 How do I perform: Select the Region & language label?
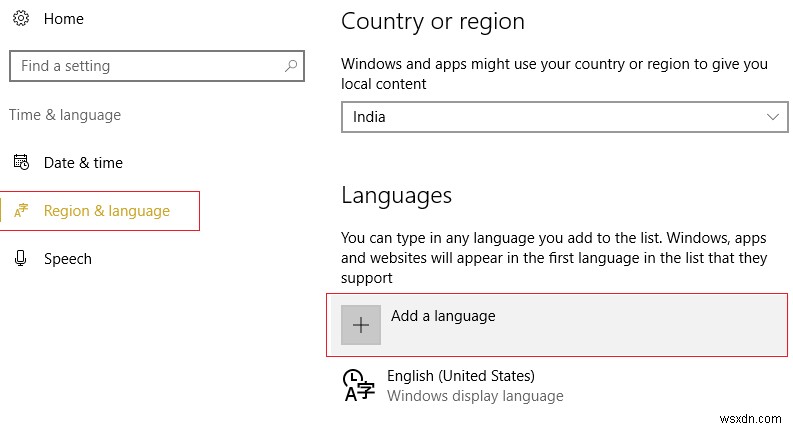pos(107,211)
